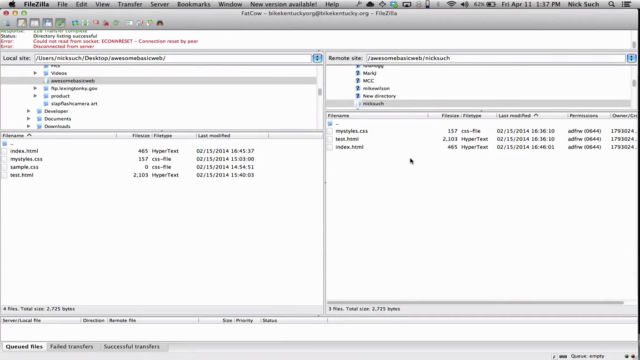
Task: Click the volume icon in menu bar
Action: [x=464, y=4]
